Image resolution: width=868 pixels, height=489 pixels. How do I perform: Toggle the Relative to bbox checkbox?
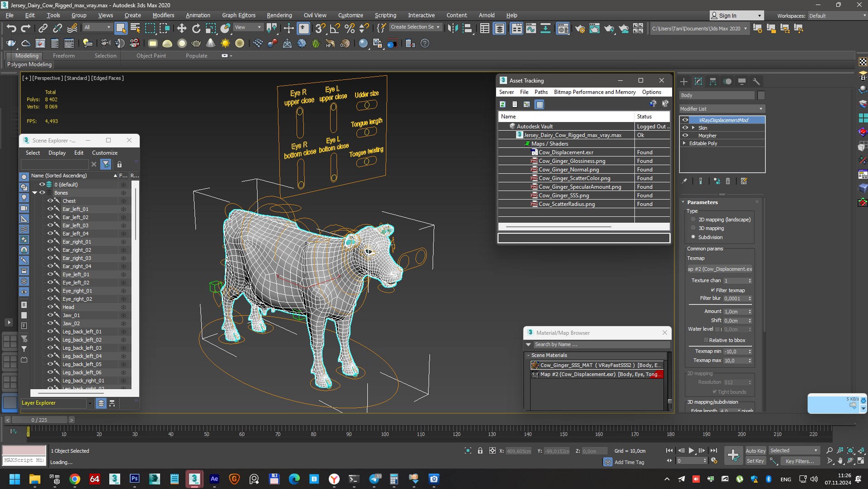click(x=706, y=340)
